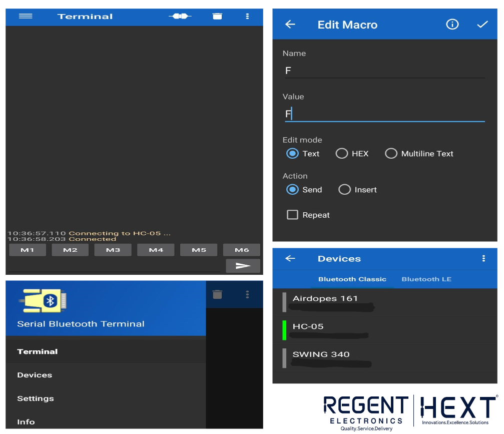
Task: Open the hamburger menu in Terminal screen
Action: [26, 16]
